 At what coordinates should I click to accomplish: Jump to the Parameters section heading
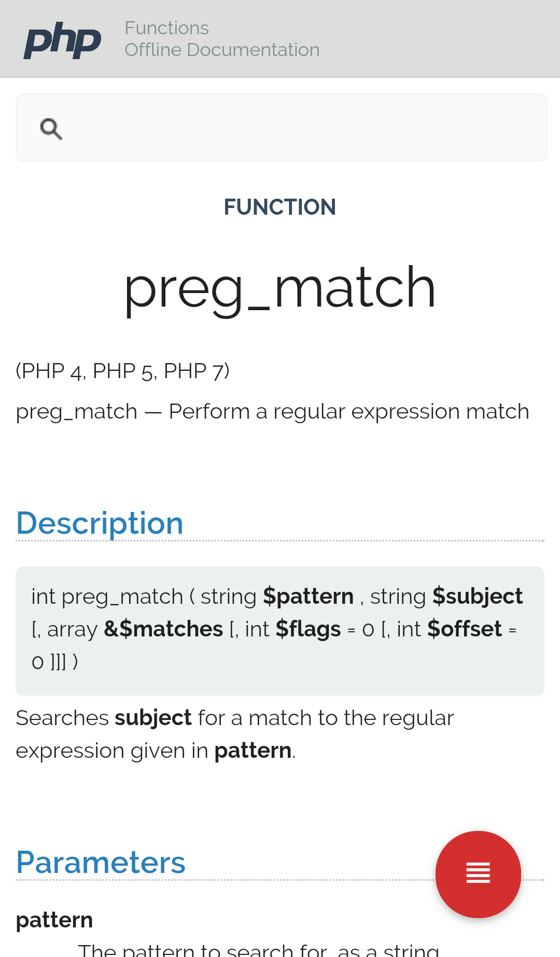tap(101, 862)
